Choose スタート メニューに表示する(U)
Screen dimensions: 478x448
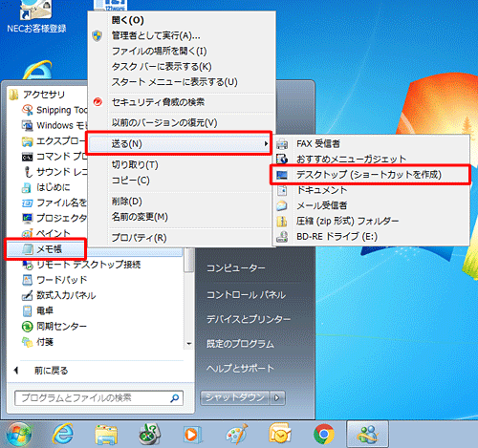point(175,82)
